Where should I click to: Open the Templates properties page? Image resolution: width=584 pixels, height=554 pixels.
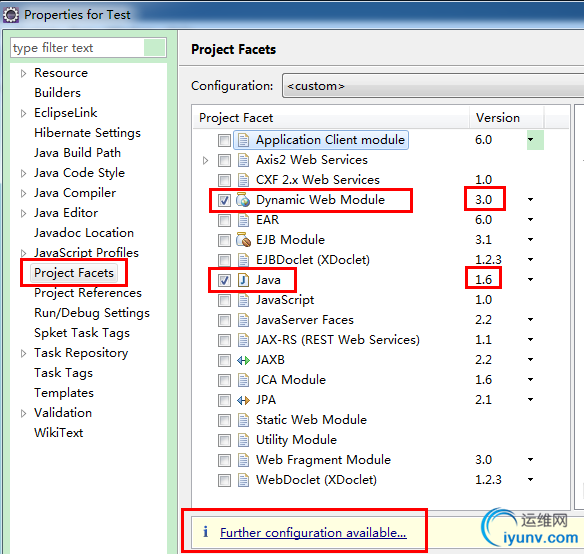64,393
